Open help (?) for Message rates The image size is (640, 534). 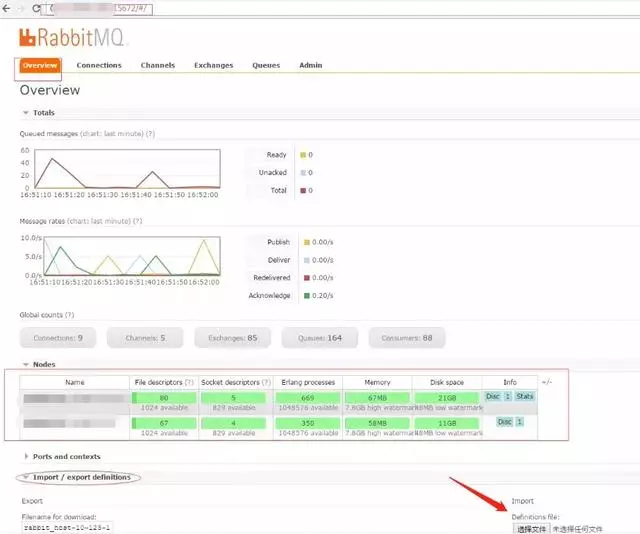(x=138, y=221)
